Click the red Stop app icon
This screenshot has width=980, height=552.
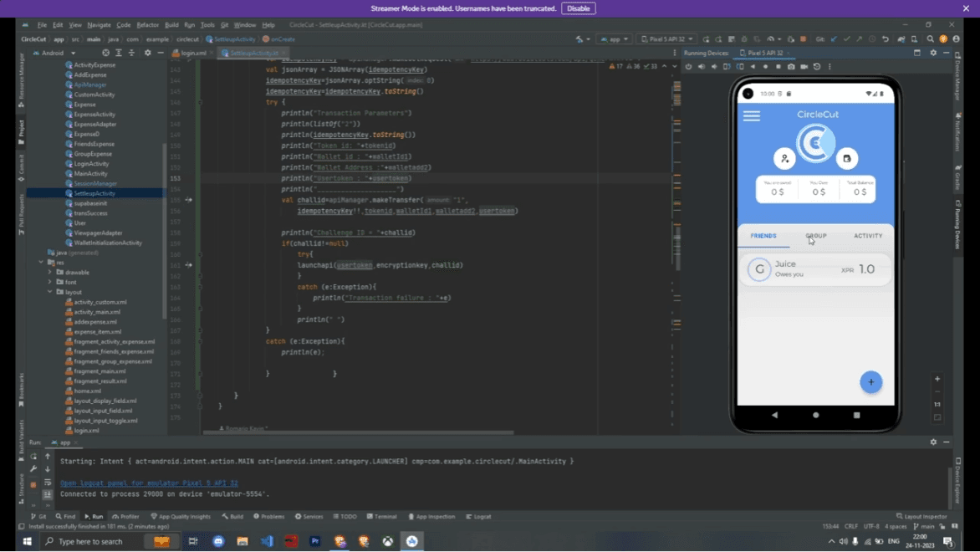click(803, 39)
